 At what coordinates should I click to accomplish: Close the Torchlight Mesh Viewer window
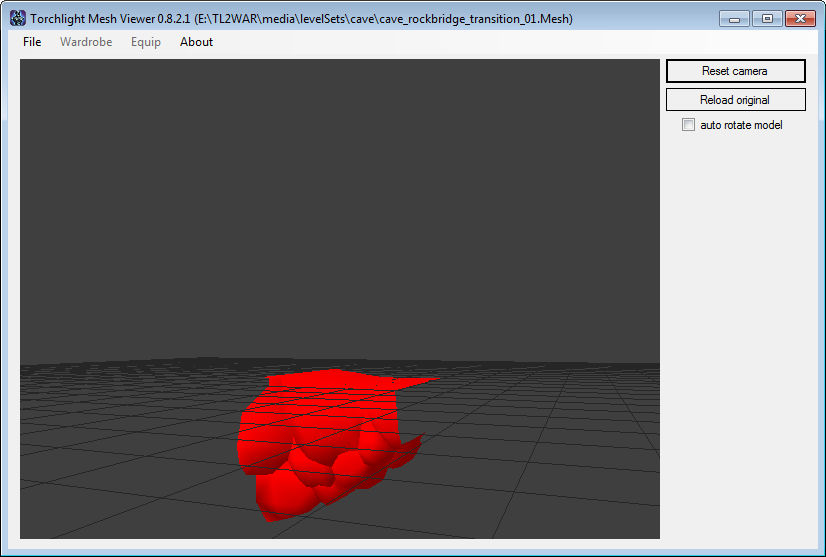pos(800,18)
